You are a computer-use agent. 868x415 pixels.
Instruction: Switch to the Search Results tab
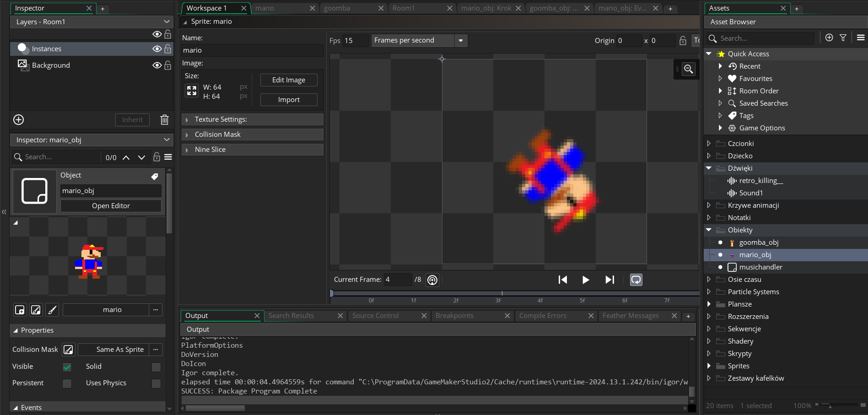tap(305, 316)
